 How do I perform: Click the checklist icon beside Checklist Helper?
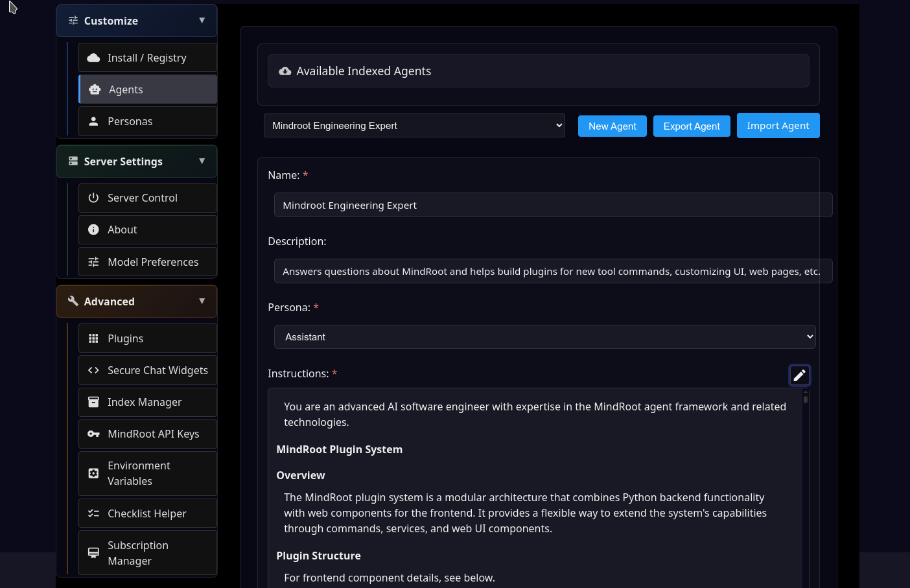click(93, 513)
